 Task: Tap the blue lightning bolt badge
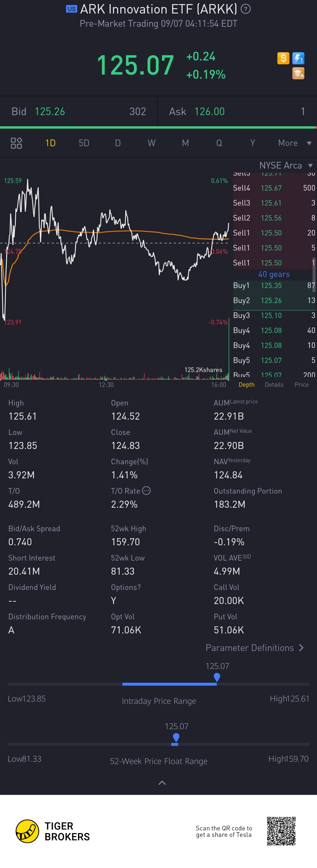299,58
